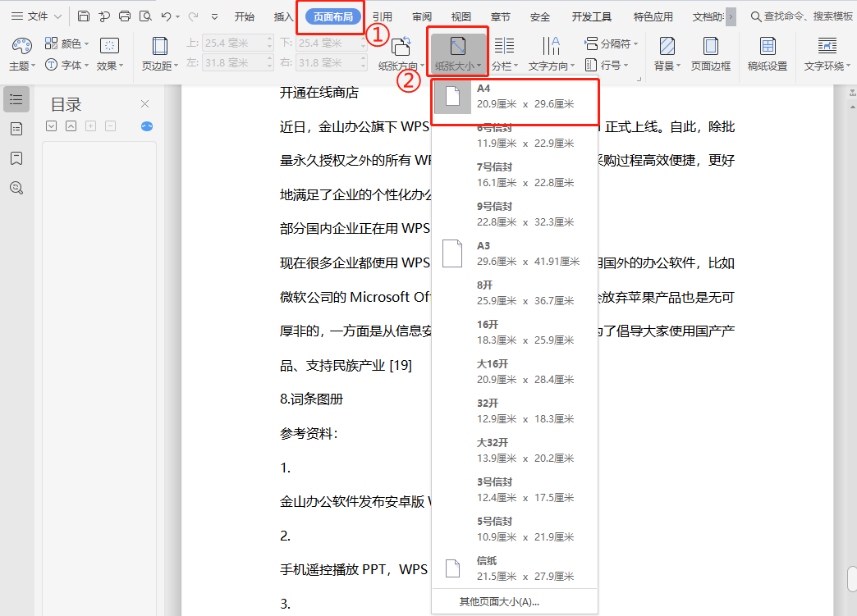Screen dimensions: 857x616
Task: Open the 引用 tab
Action: coord(382,17)
